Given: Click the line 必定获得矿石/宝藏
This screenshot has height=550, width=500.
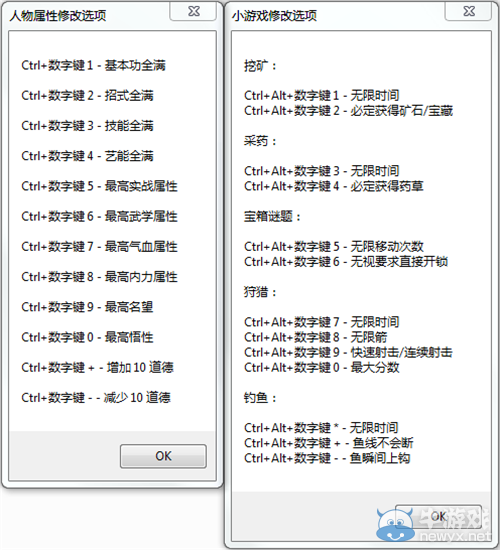Looking at the screenshot, I should point(348,111).
